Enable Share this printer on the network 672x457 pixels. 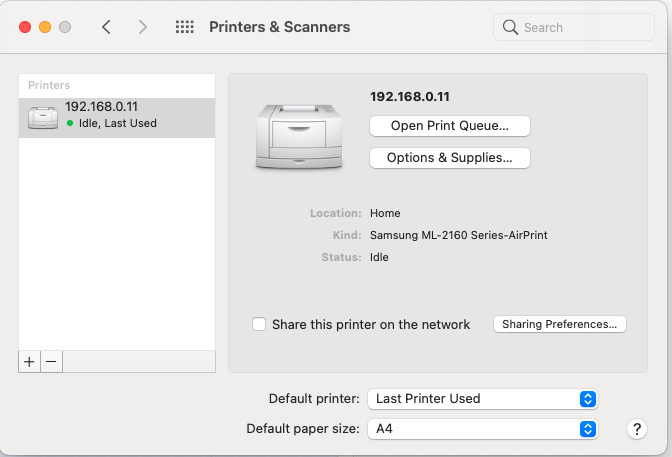[x=260, y=324]
